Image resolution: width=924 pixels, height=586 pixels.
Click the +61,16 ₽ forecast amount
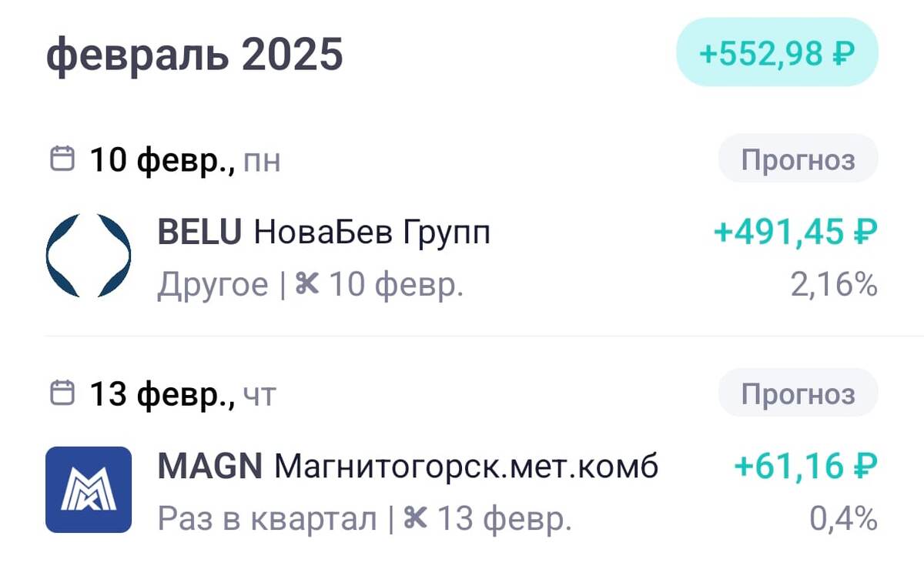pyautogui.click(x=804, y=466)
